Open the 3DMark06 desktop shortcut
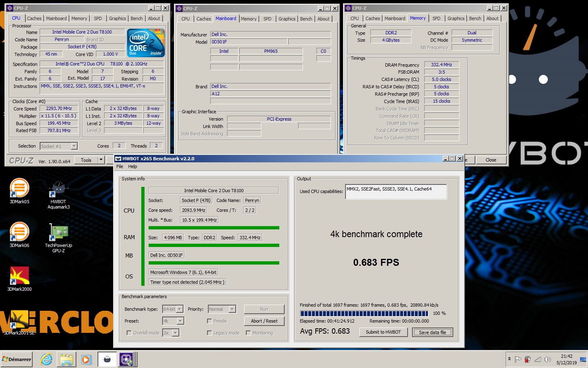 19,235
